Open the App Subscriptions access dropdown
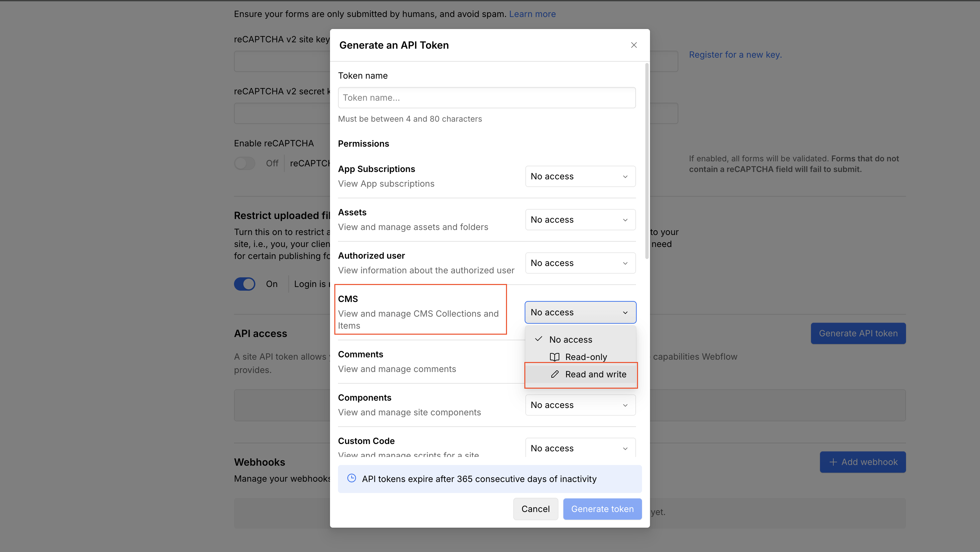Viewport: 980px width, 552px height. [x=580, y=176]
